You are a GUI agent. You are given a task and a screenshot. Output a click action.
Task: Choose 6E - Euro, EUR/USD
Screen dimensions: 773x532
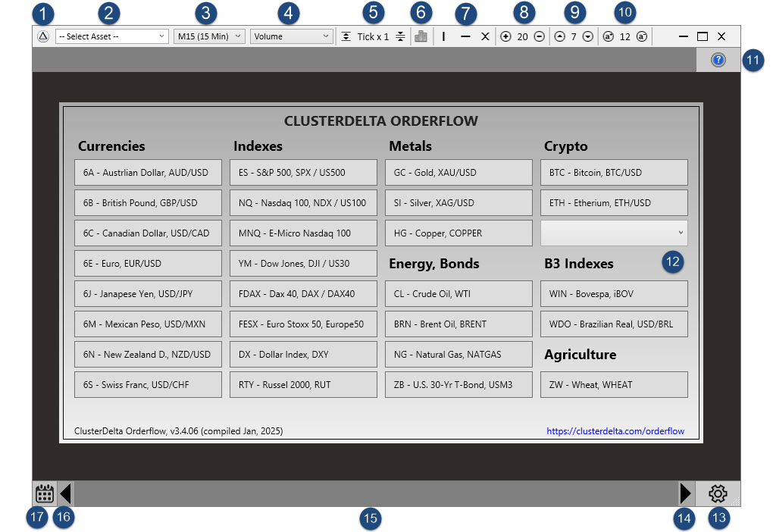pos(148,263)
